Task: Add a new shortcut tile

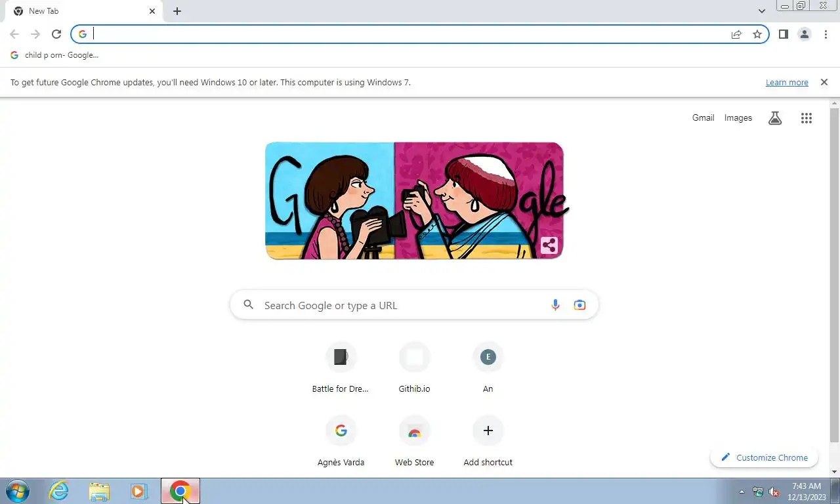Action: tap(488, 441)
